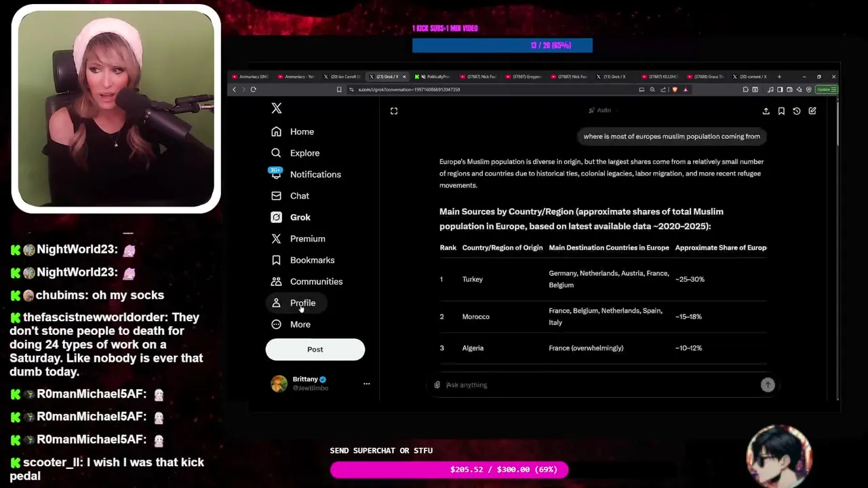This screenshot has height=488, width=868.
Task: Click the address bar bookmark icon
Action: [339, 89]
